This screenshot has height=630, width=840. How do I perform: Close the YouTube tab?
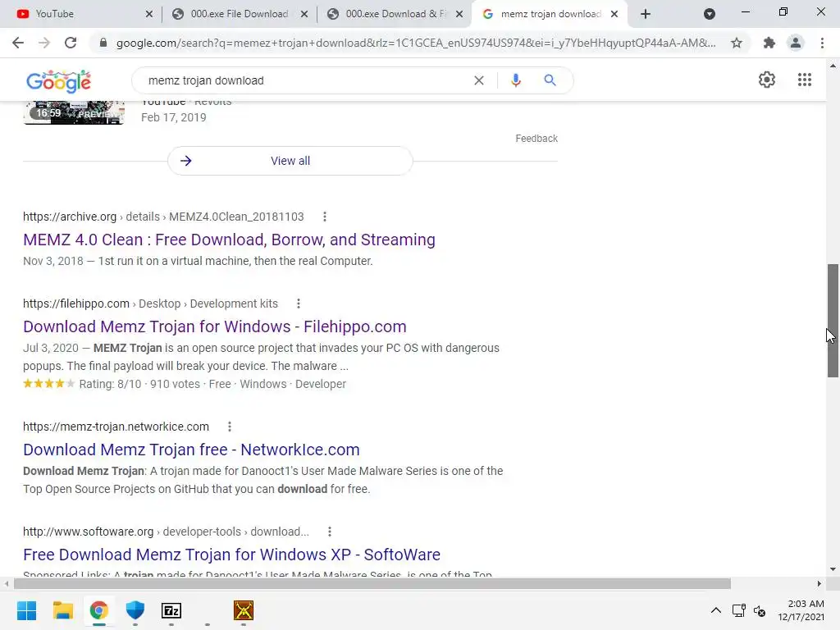[x=149, y=14]
